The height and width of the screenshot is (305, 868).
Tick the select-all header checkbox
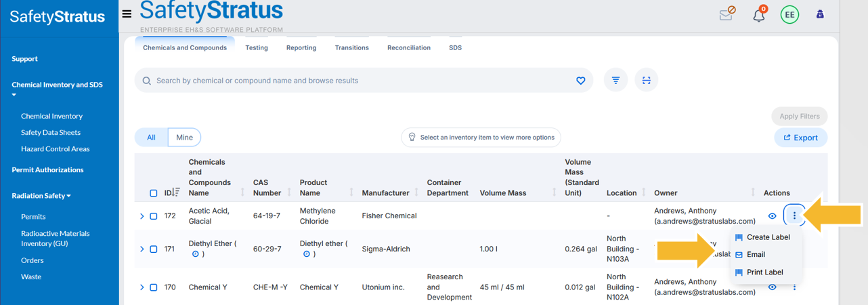154,193
